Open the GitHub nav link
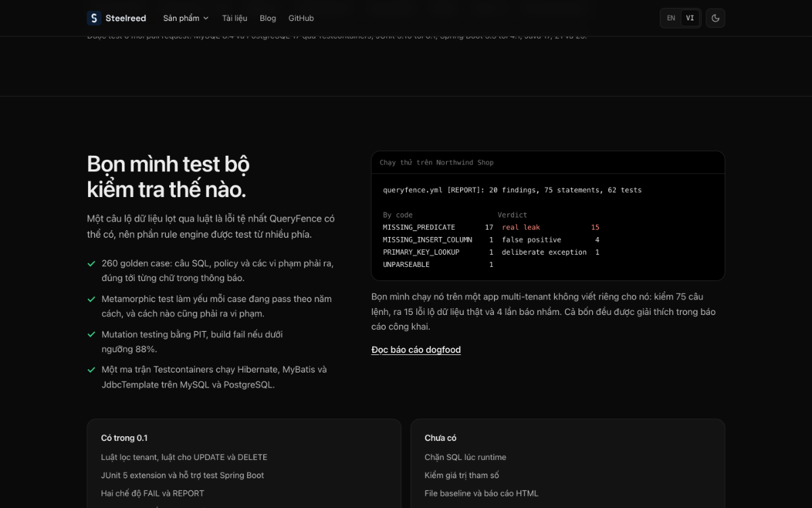Screen dimensions: 812x508 click(301, 18)
